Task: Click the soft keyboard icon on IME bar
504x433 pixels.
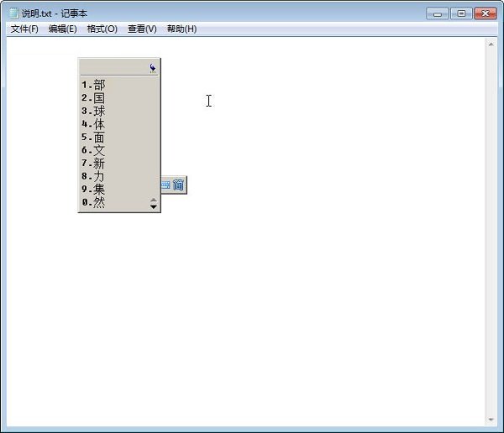Action: (x=165, y=185)
